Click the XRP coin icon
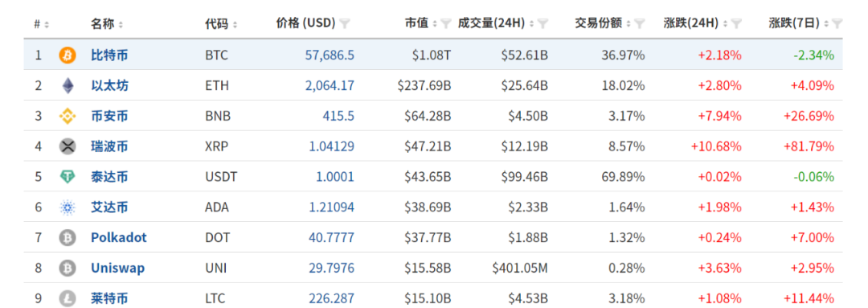 pyautogui.click(x=67, y=147)
